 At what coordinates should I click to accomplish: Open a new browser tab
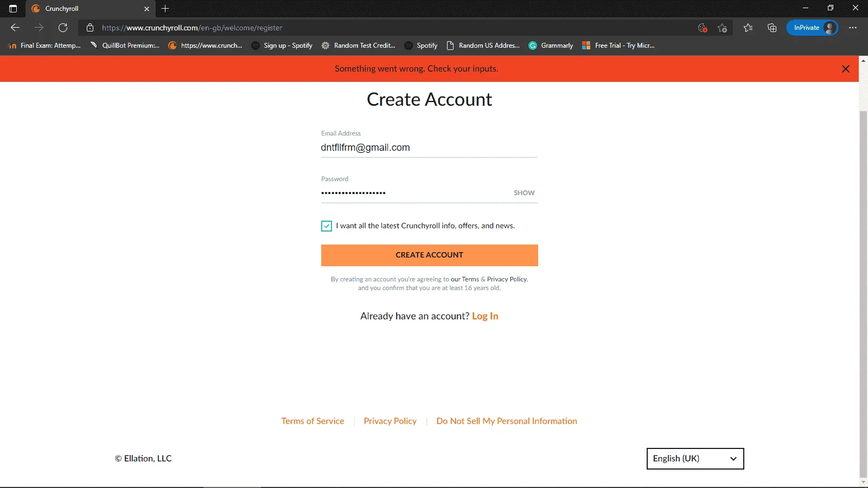pos(165,9)
